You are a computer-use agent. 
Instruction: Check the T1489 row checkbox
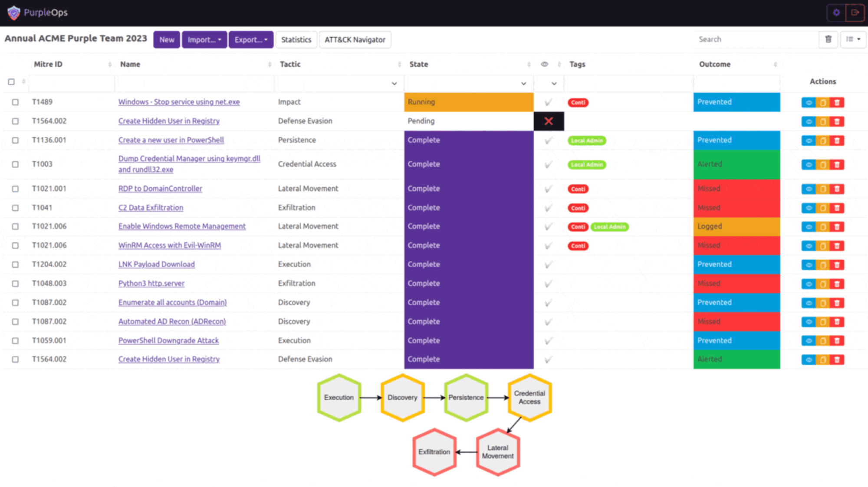tap(15, 102)
